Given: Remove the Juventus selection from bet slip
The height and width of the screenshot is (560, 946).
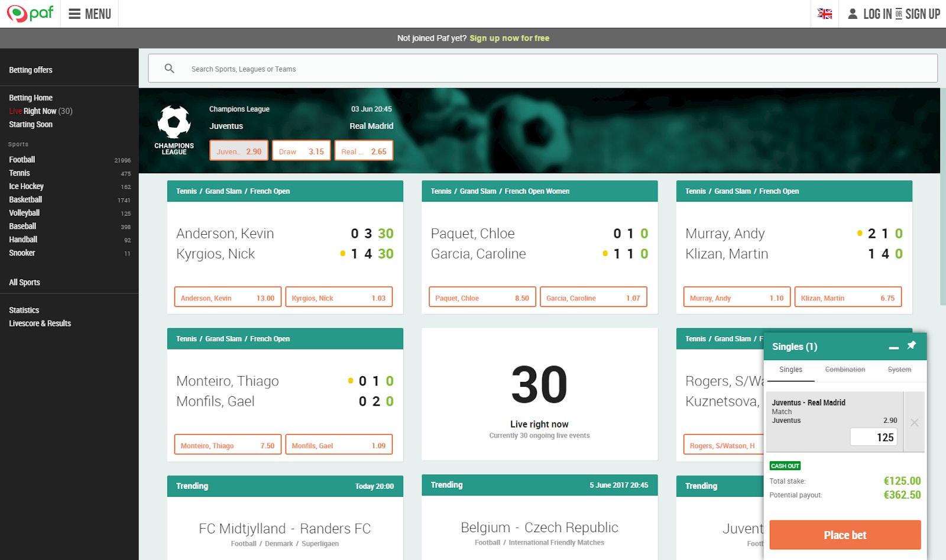Looking at the screenshot, I should click(914, 422).
